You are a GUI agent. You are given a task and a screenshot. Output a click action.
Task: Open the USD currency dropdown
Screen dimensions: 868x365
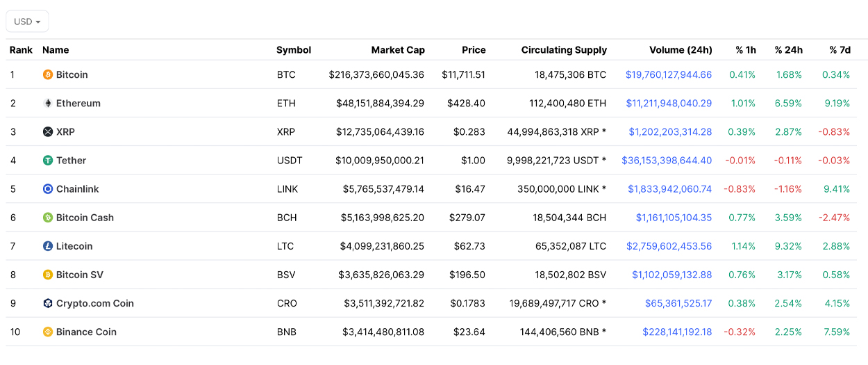coord(27,22)
